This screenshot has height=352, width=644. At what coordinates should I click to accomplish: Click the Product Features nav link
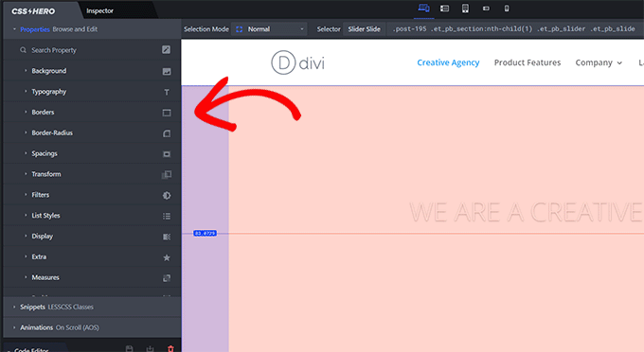528,62
